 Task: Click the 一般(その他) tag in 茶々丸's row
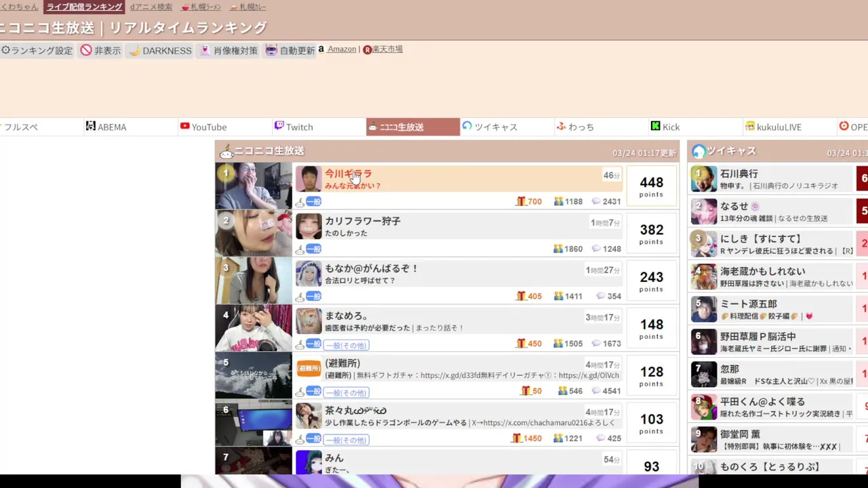(x=346, y=440)
